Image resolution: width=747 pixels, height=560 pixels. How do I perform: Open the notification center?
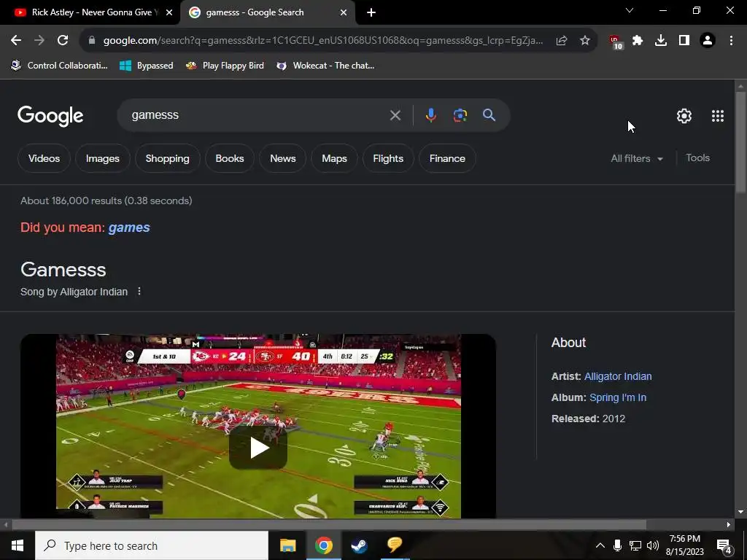pyautogui.click(x=724, y=546)
